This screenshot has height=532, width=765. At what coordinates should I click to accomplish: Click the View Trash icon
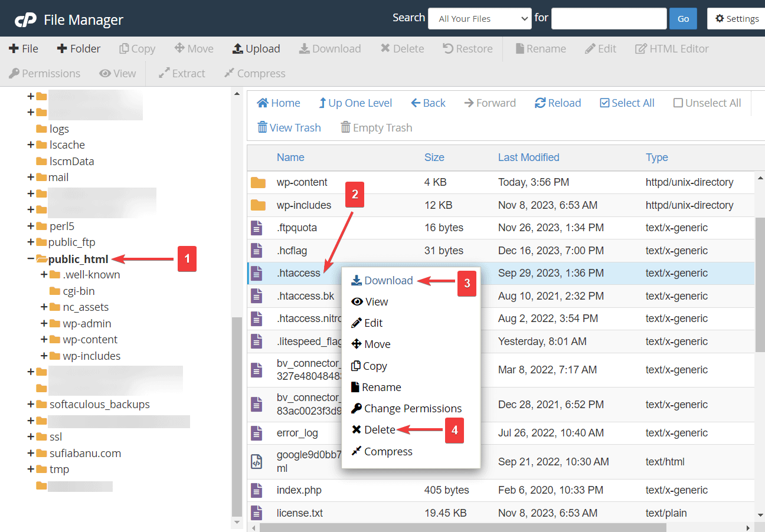[289, 127]
